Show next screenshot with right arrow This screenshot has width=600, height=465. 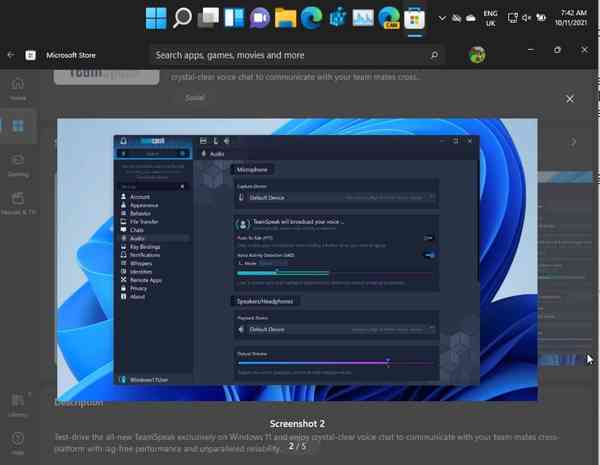[573, 142]
